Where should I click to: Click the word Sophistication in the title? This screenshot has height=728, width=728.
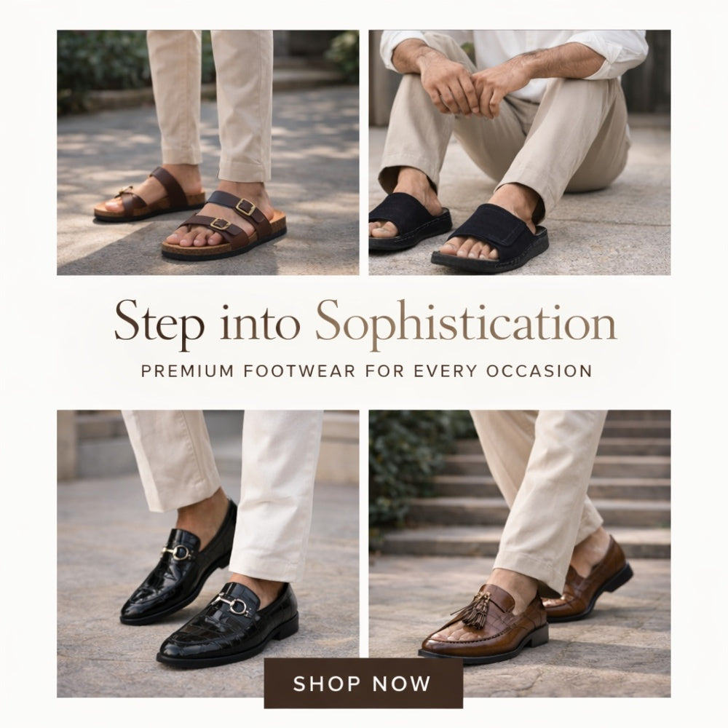pyautogui.click(x=466, y=323)
